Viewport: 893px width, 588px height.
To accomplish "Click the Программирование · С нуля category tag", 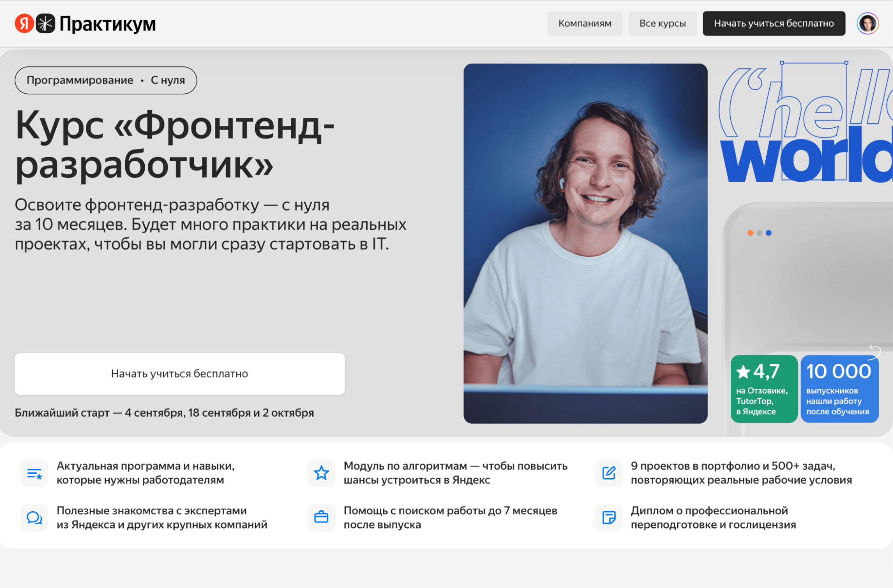I will (x=106, y=80).
